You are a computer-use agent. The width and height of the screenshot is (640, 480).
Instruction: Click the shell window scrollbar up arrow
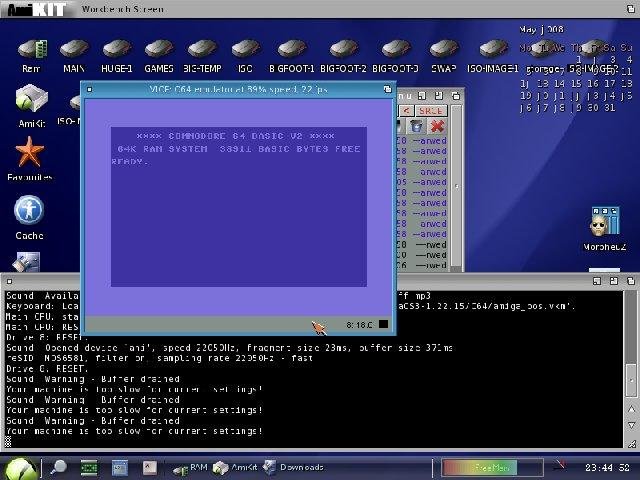point(631,409)
